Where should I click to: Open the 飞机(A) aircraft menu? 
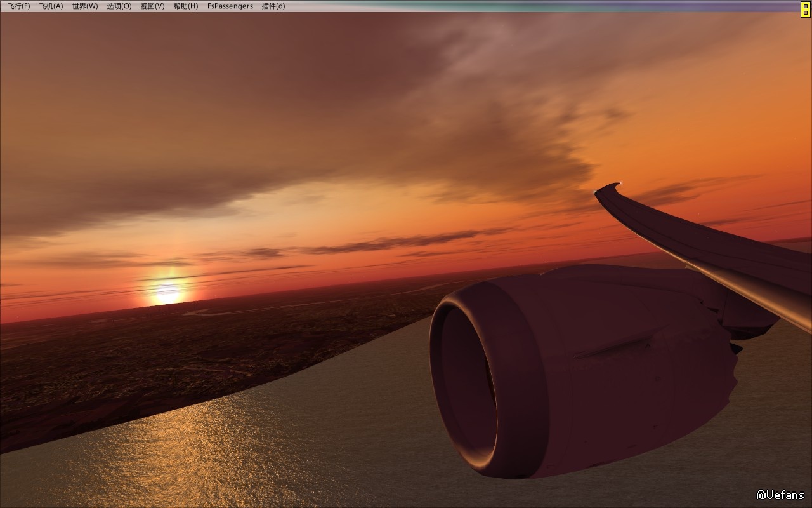[51, 6]
